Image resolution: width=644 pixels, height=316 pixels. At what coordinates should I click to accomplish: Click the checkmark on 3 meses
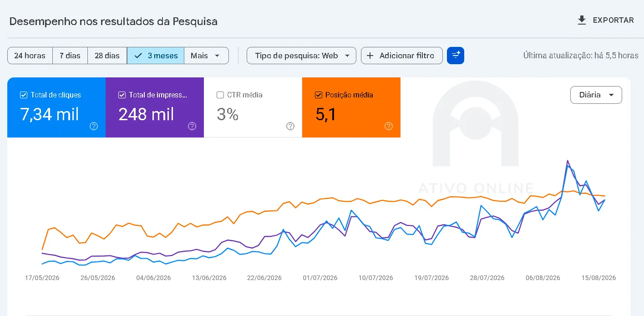click(138, 56)
